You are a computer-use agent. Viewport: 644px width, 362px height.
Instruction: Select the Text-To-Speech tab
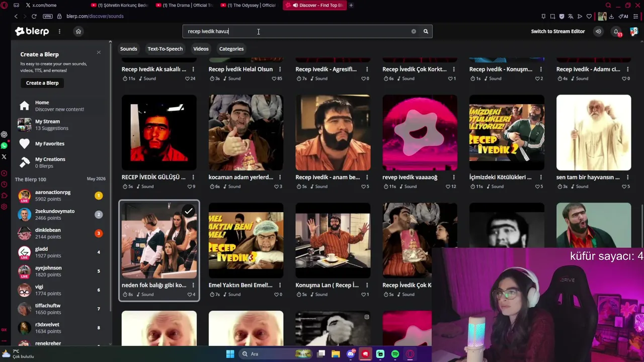[x=165, y=49]
